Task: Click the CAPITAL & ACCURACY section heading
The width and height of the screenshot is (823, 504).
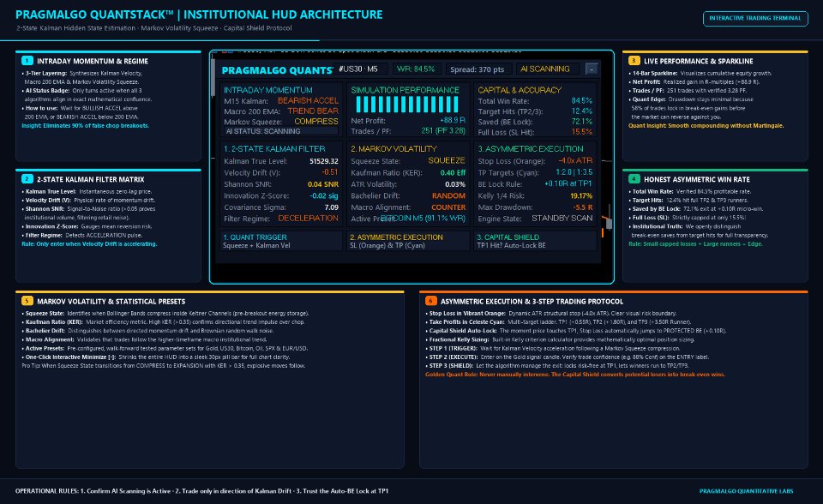Action: pos(520,90)
